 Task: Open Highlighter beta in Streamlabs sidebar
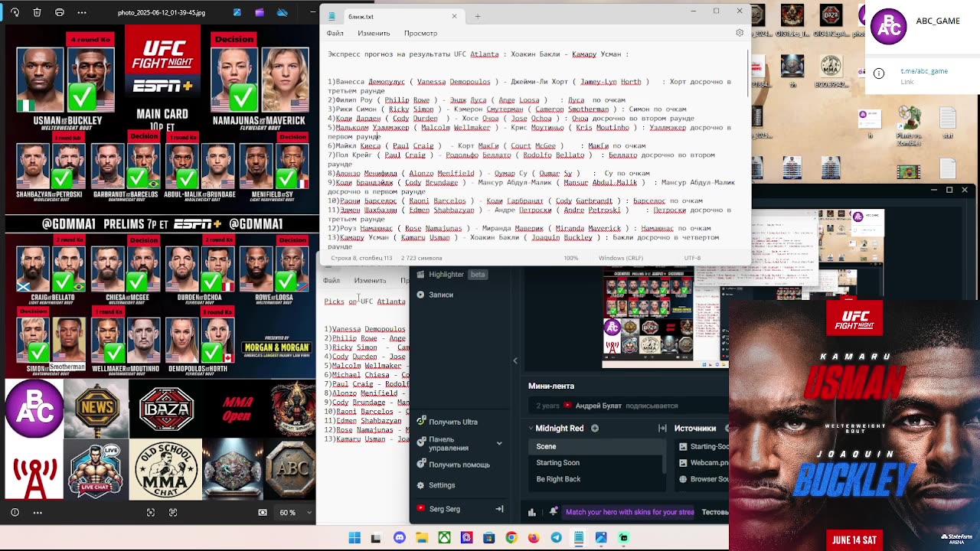(452, 274)
